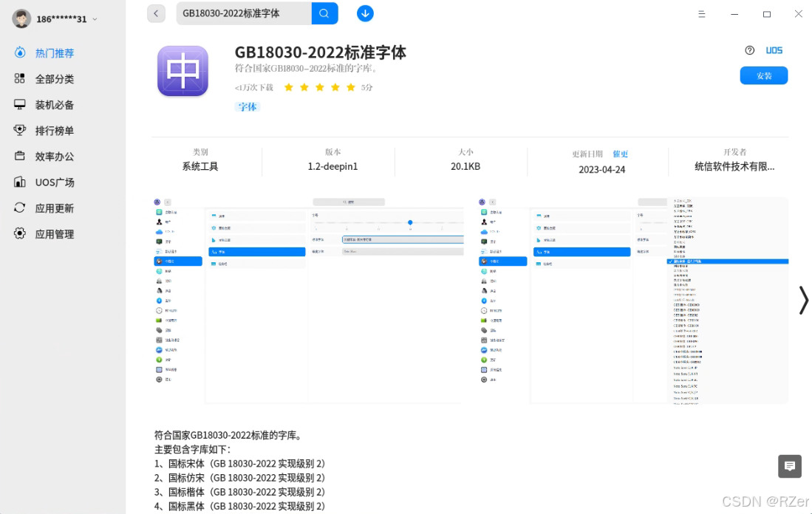
Task: Click the 催更 link beside update date
Action: [x=621, y=154]
